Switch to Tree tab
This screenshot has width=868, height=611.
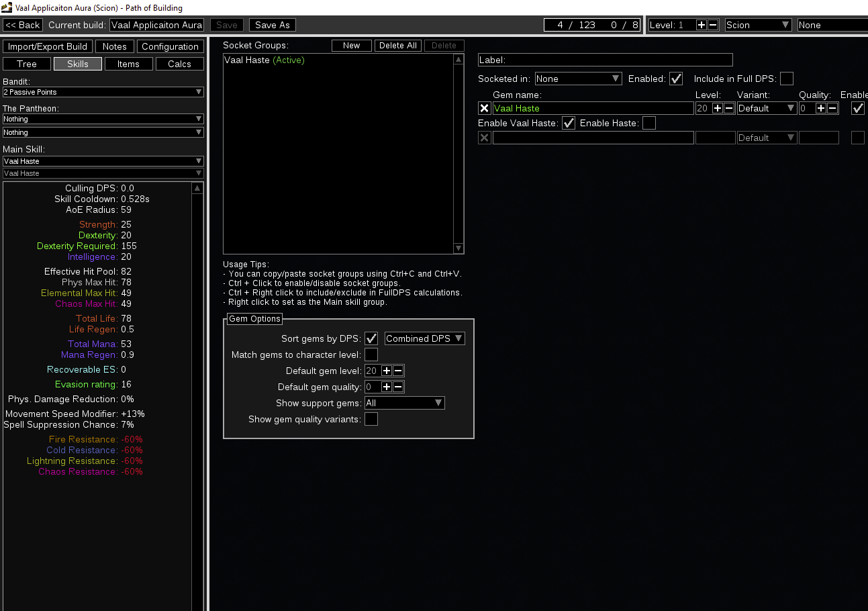click(x=27, y=64)
